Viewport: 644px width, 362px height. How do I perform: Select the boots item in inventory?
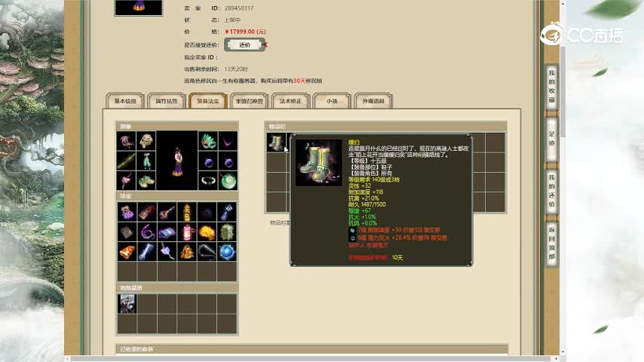click(x=276, y=143)
